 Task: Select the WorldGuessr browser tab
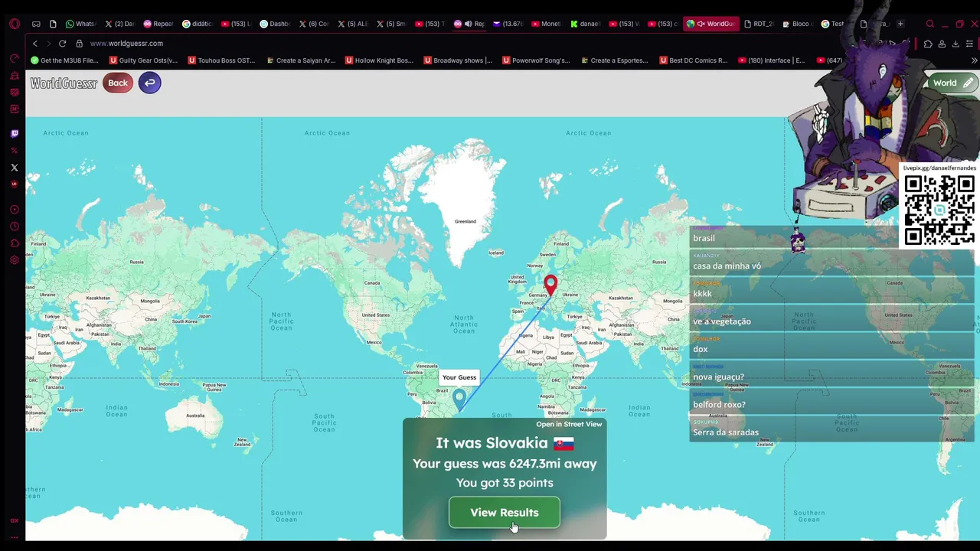[710, 24]
